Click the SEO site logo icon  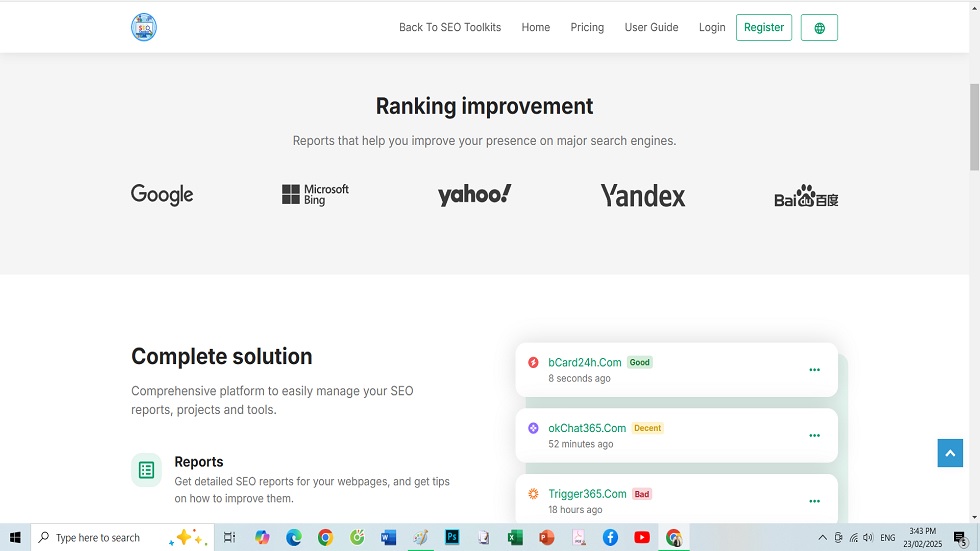[x=144, y=27]
